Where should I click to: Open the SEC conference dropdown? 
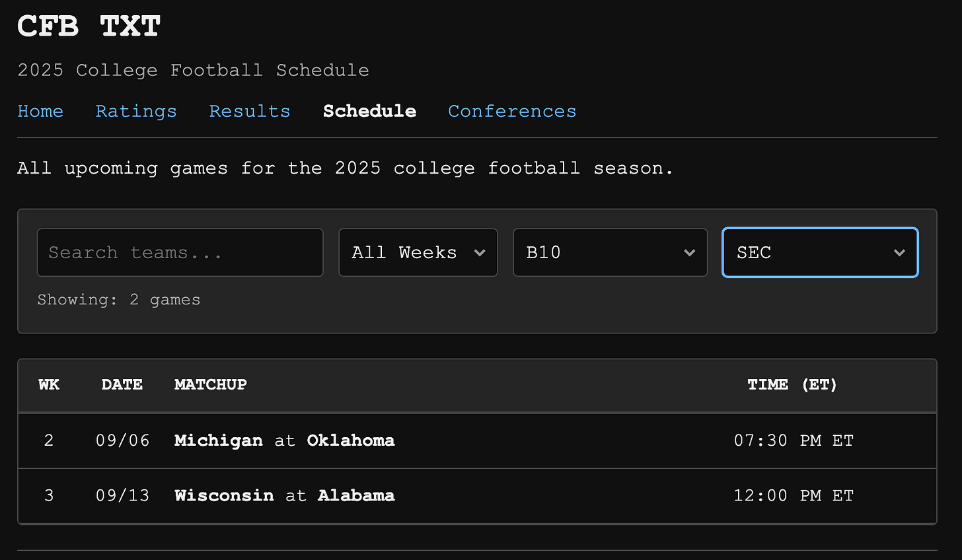pyautogui.click(x=819, y=252)
